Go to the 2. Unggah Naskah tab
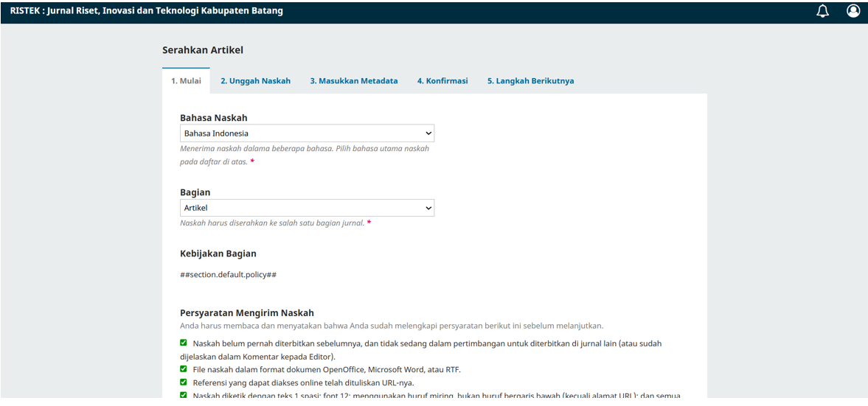Screen dimensions: 868x406 coord(255,81)
